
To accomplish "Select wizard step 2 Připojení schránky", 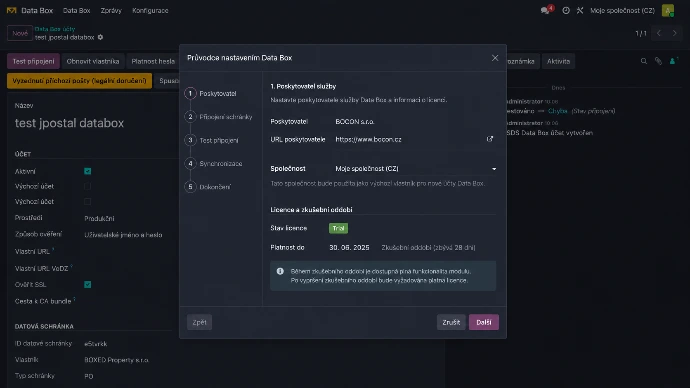I will (x=219, y=117).
